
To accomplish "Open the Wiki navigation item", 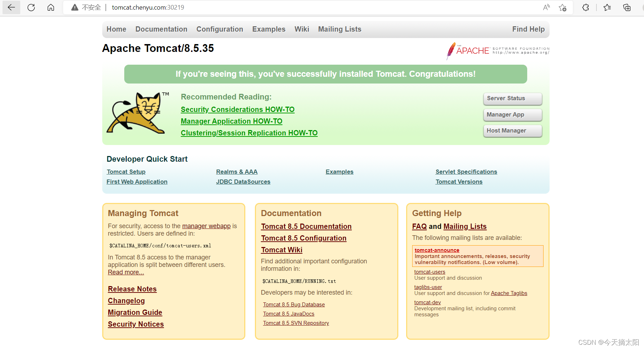I will (x=302, y=29).
